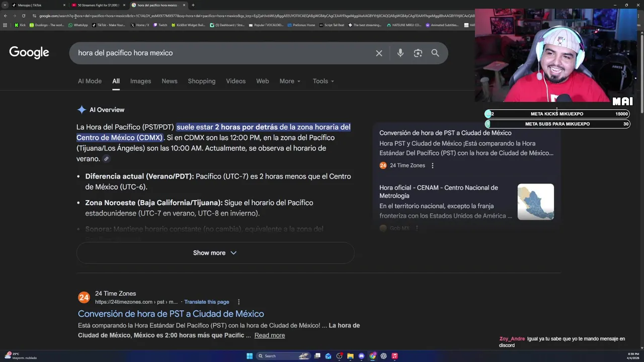Open the Twitch bookmark
Viewport: 644px width, 362px height.
tap(160, 25)
